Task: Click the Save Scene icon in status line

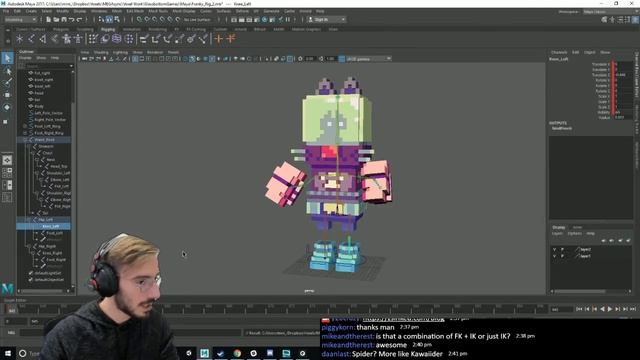Action: (64, 19)
